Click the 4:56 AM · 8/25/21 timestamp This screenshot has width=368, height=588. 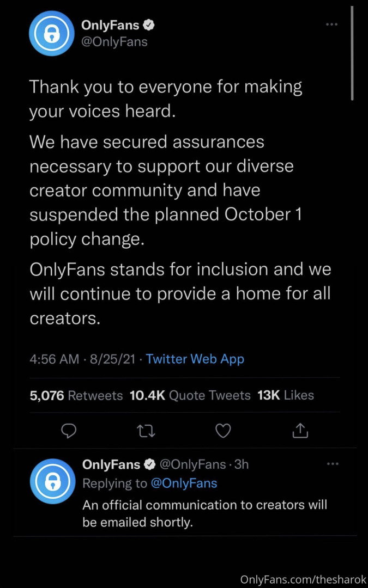[x=83, y=359]
